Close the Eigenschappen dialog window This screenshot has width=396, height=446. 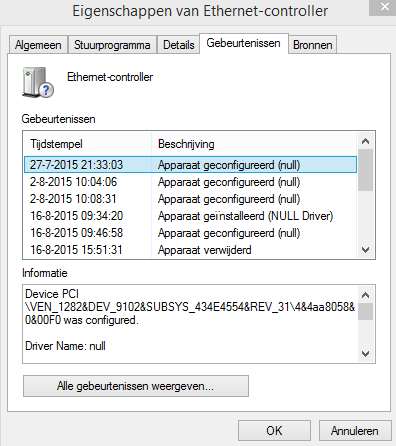(383, 7)
